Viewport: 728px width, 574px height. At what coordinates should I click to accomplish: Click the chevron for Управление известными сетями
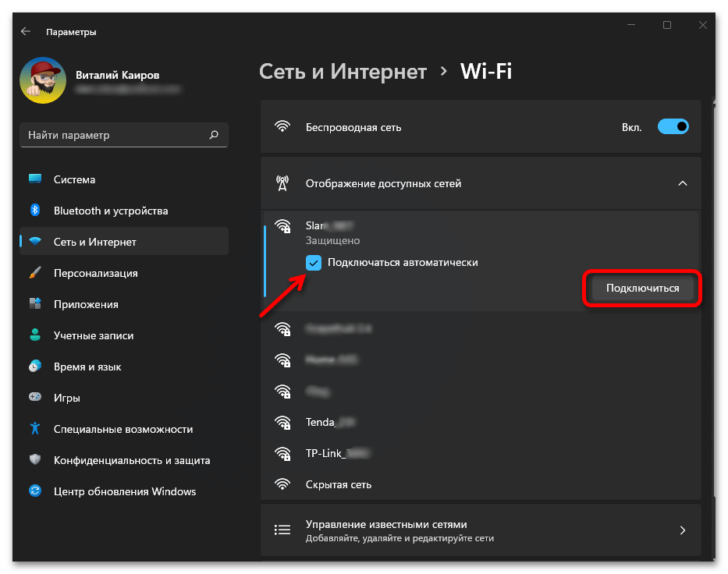pyautogui.click(x=683, y=530)
